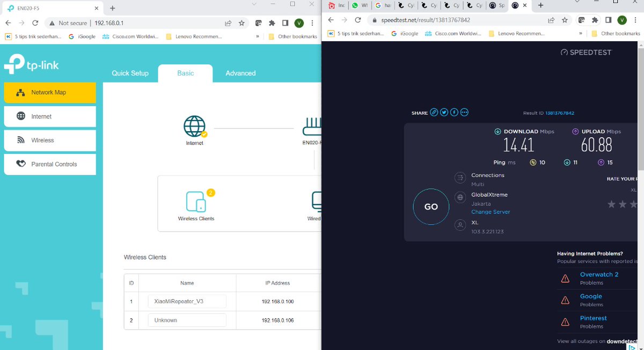644x350 pixels.
Task: Expand hidden bookmarks chevron in router window
Action: click(258, 36)
